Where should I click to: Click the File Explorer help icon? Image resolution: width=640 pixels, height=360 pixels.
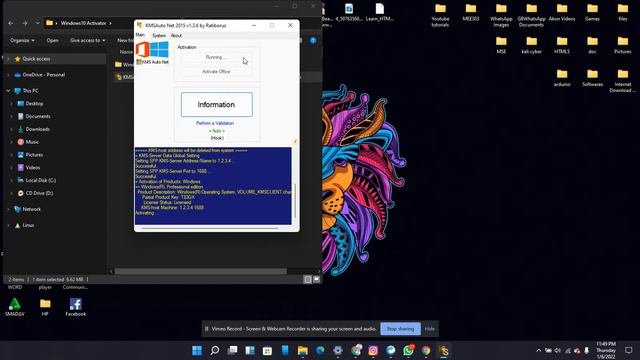click(x=313, y=40)
